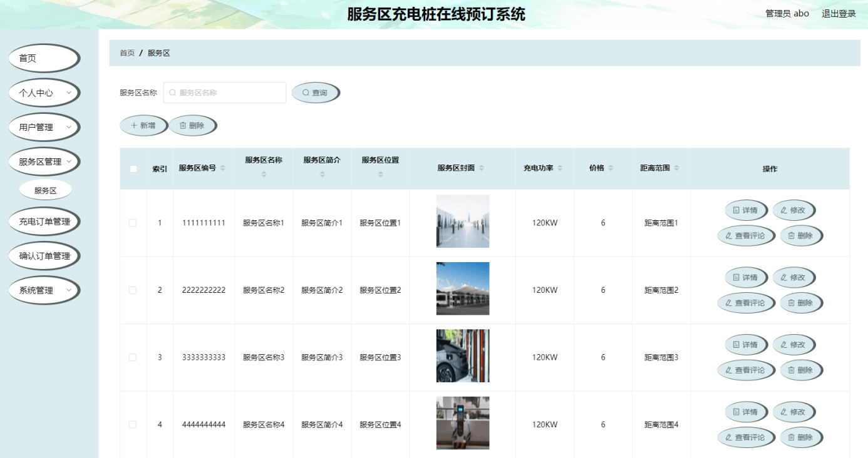
Task: Check the checkbox for row 3
Action: click(132, 357)
